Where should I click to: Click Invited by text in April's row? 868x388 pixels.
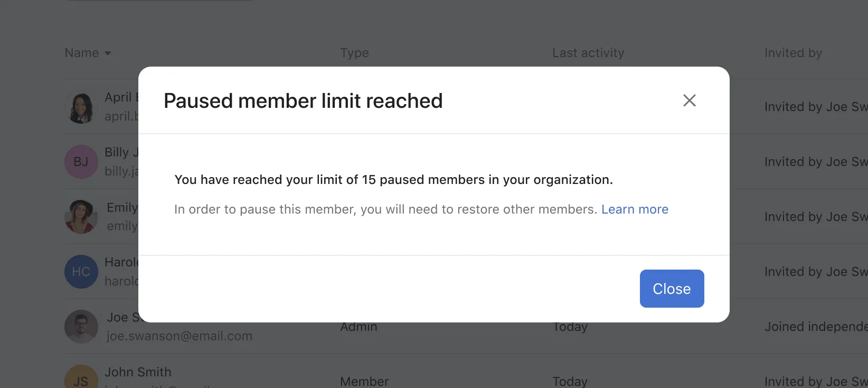pos(816,107)
